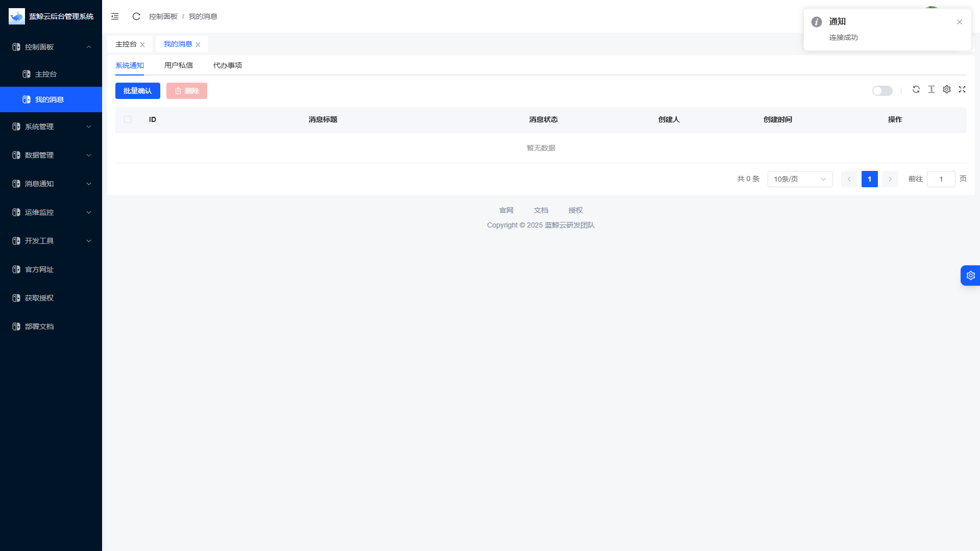
Task: Refresh the table with toolbar refresh icon
Action: (916, 89)
